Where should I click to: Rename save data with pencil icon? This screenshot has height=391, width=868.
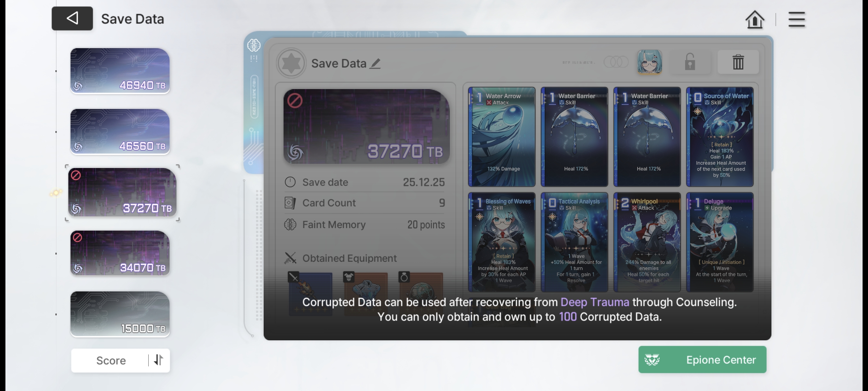(x=375, y=64)
